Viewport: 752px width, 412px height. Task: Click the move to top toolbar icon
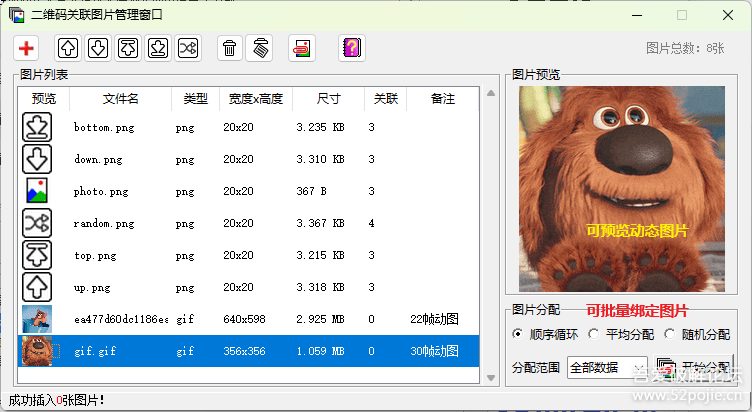128,47
